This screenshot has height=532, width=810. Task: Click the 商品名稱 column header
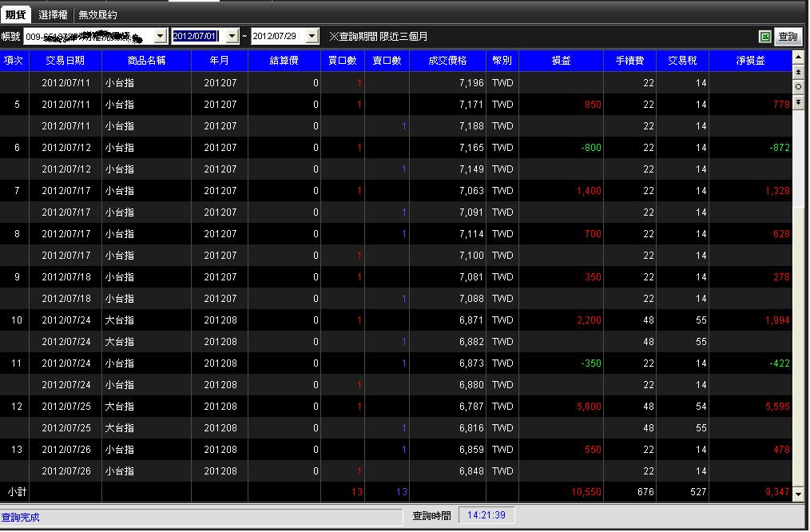point(146,61)
